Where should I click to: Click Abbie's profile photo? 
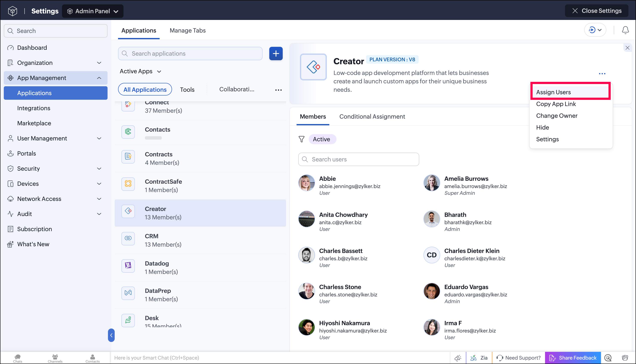pos(306,183)
